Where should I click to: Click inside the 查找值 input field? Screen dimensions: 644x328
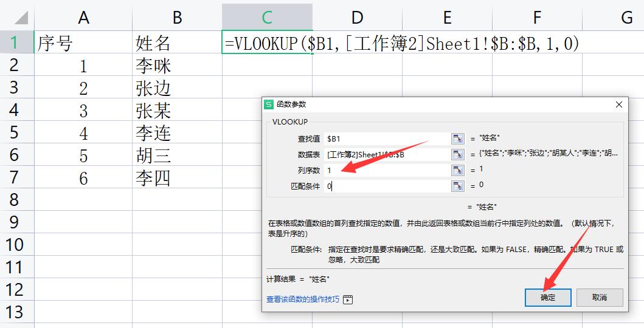click(x=386, y=139)
